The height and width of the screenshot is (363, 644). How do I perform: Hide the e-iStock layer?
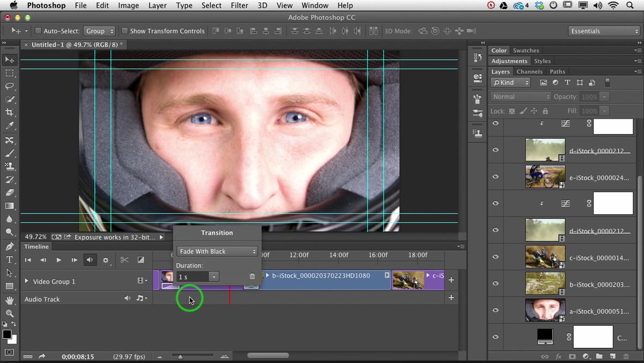tap(495, 177)
